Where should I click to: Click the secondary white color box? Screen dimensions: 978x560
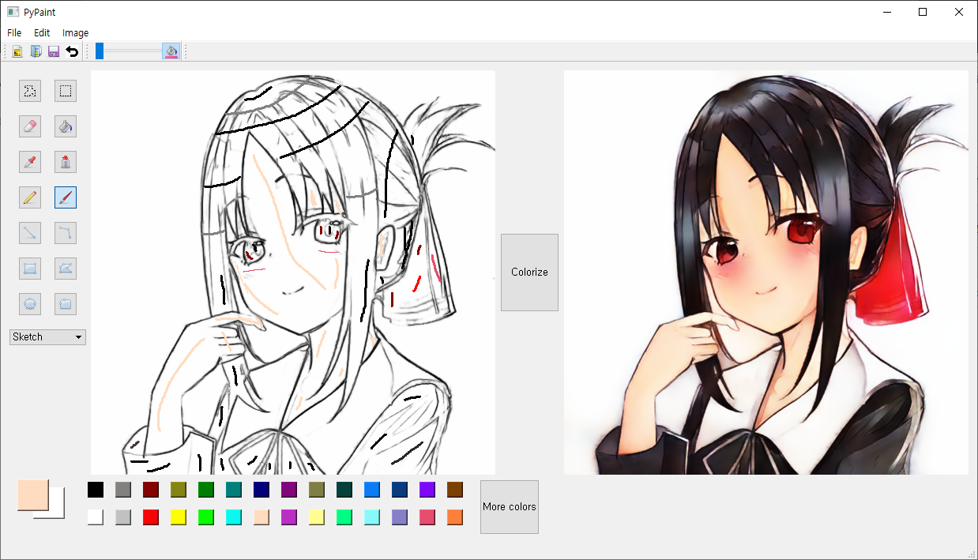point(57,513)
